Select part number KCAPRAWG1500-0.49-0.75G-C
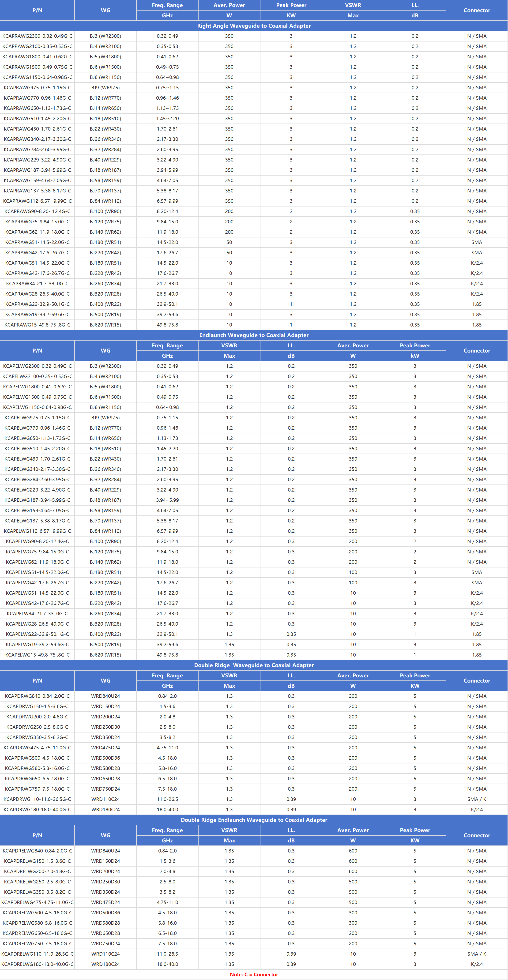508x980 pixels. pos(37,67)
